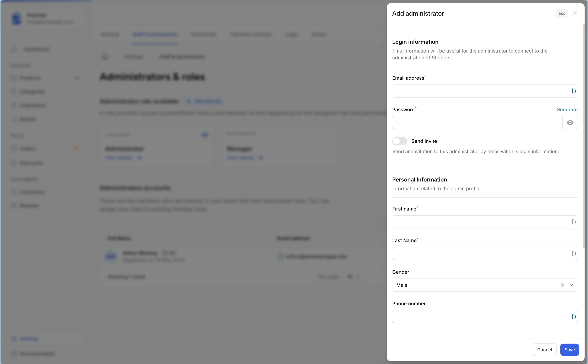
Task: Generate a random password
Action: (567, 110)
